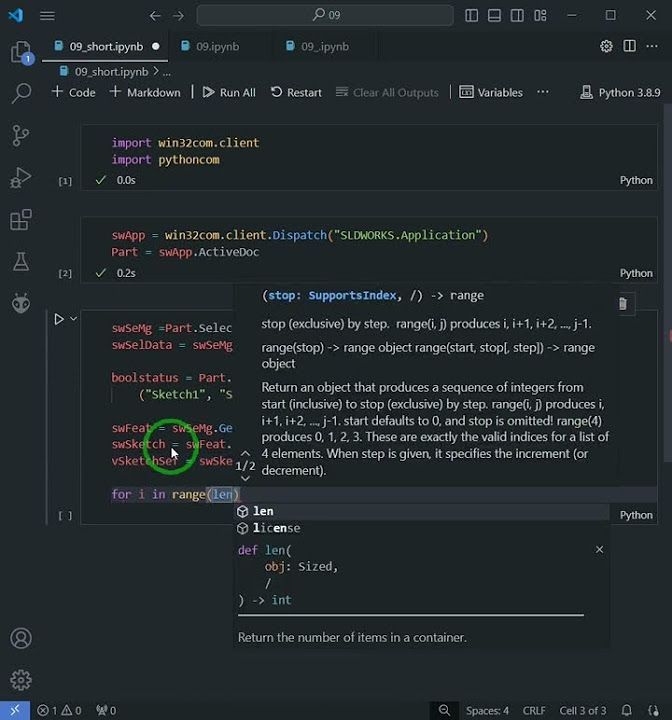This screenshot has height=720, width=672.
Task: Go back with the left arrow
Action: tap(155, 16)
